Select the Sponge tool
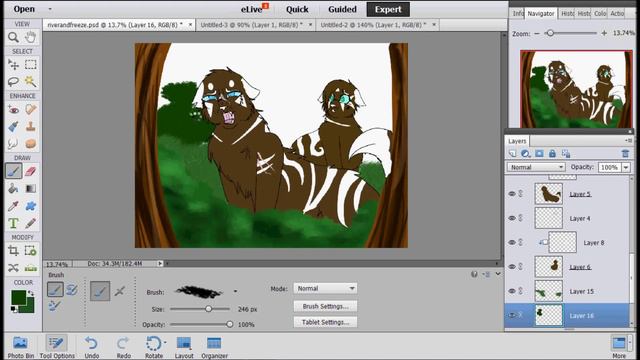The image size is (640, 360). tap(30, 144)
